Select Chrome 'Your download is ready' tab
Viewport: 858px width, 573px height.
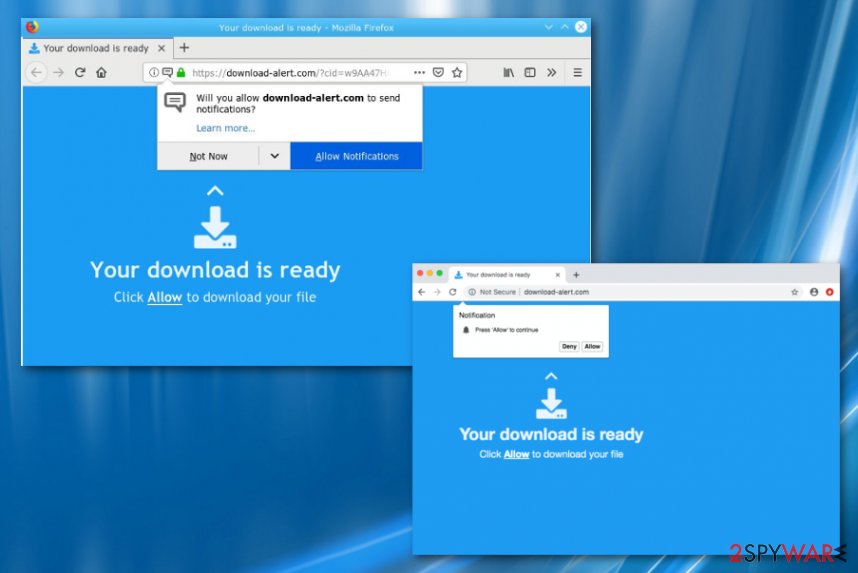click(x=506, y=275)
